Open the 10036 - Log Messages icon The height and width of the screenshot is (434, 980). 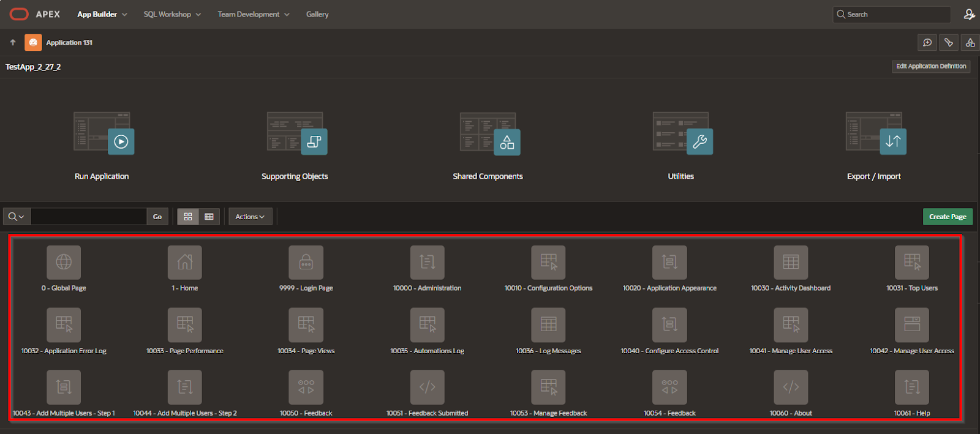549,324
